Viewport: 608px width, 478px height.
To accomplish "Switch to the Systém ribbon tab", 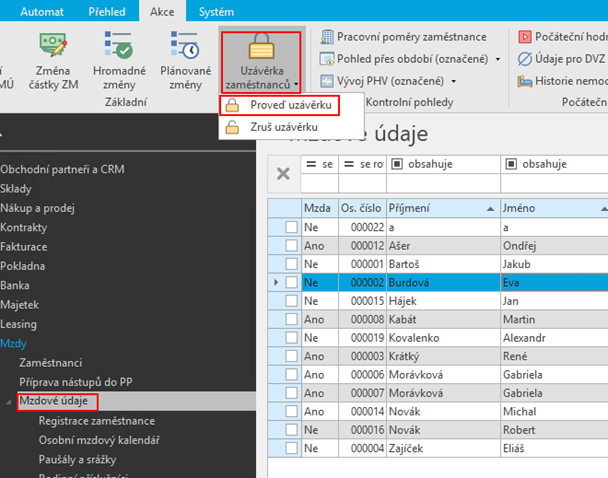I will [x=216, y=11].
